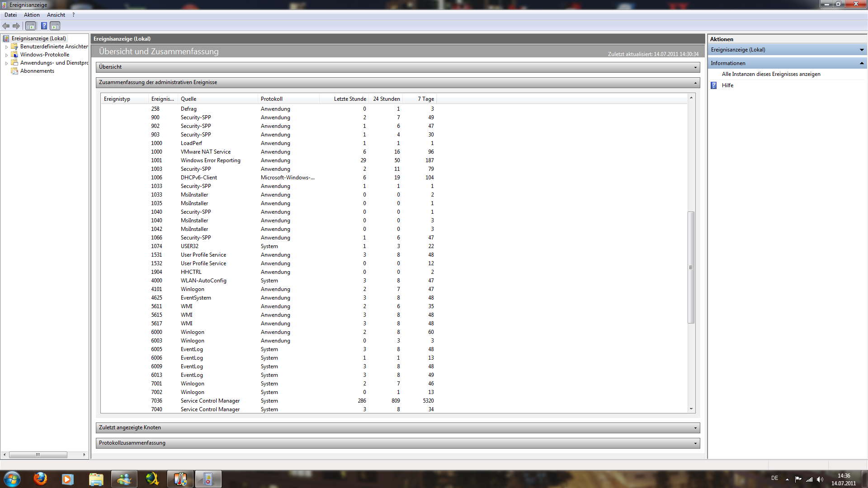Toggle the action pane toolbar icon
868x488 pixels.
pyautogui.click(x=55, y=26)
